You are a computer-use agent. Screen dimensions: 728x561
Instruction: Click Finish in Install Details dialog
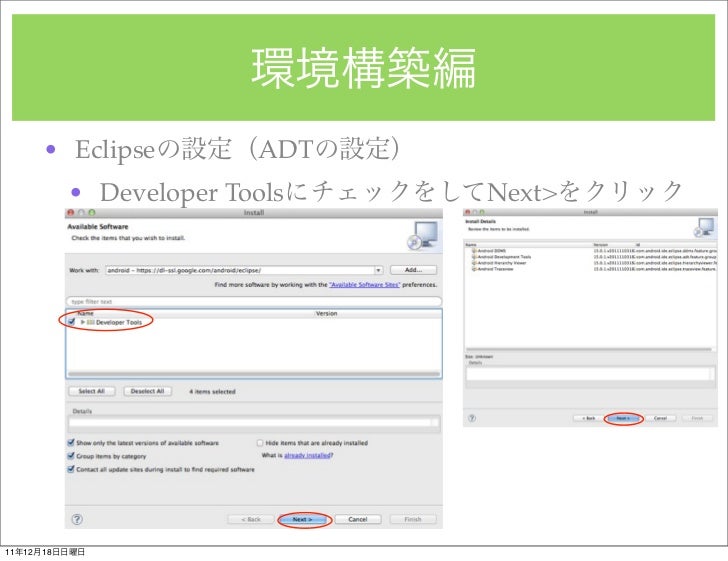[697, 418]
